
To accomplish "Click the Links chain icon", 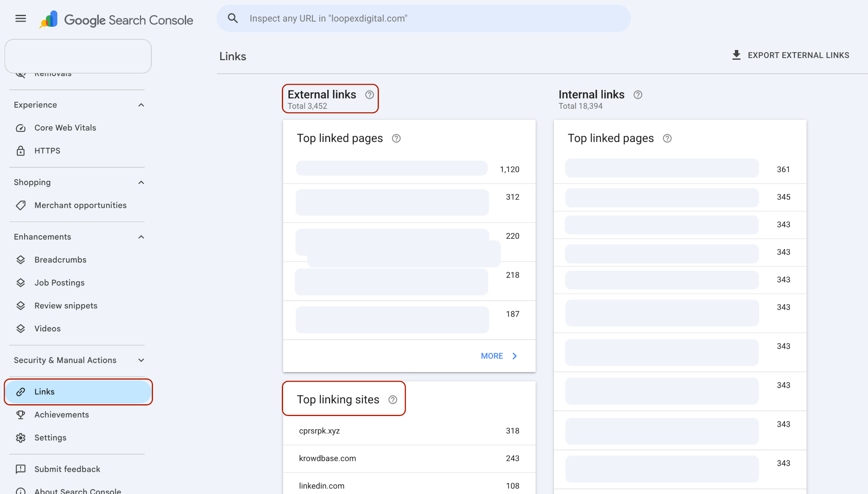I will point(20,392).
